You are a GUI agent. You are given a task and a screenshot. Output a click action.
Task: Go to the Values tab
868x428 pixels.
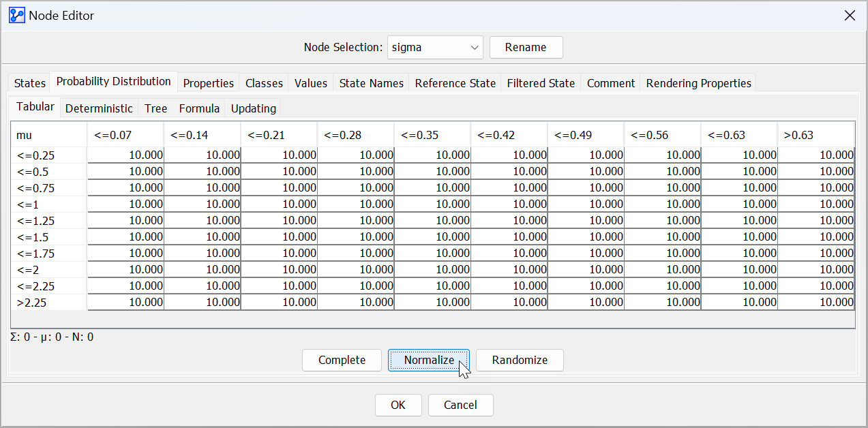click(x=311, y=83)
